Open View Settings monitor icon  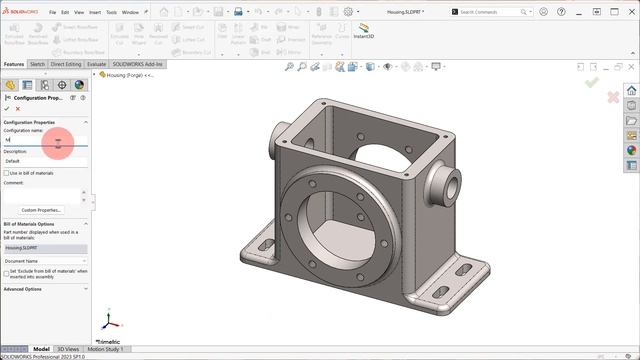coord(436,67)
